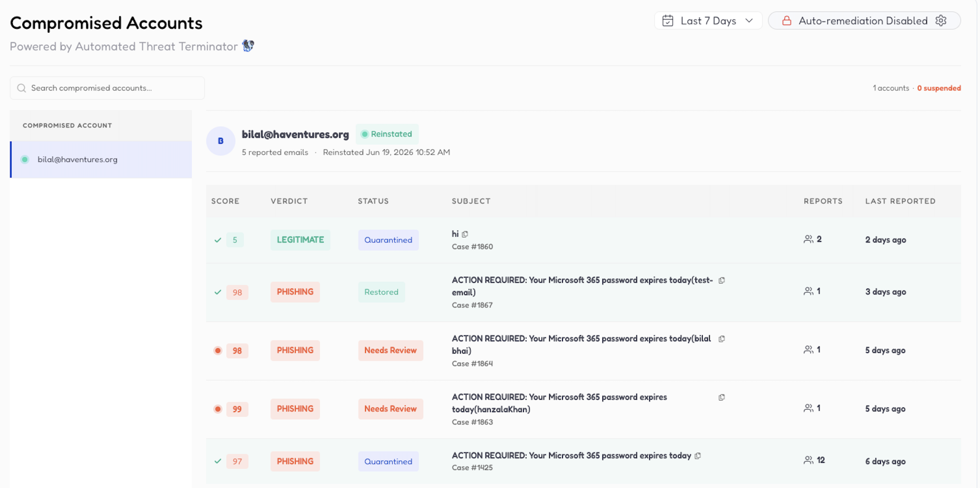The image size is (980, 488).
Task: Click the Restored status badge
Action: point(381,292)
